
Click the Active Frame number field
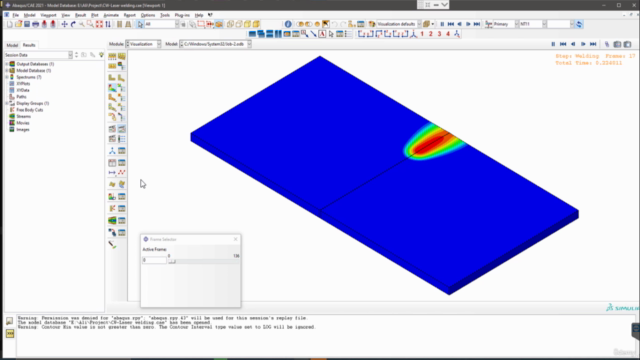pyautogui.click(x=154, y=260)
